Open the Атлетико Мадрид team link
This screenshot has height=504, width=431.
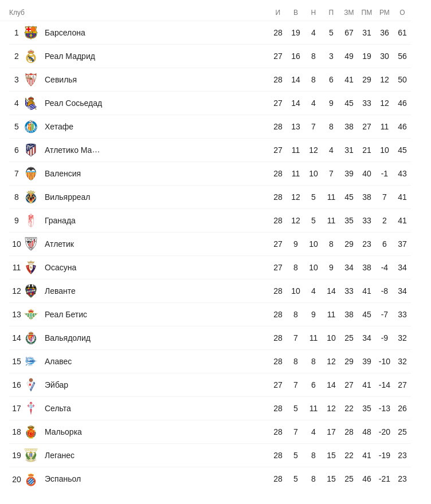[x=72, y=150]
